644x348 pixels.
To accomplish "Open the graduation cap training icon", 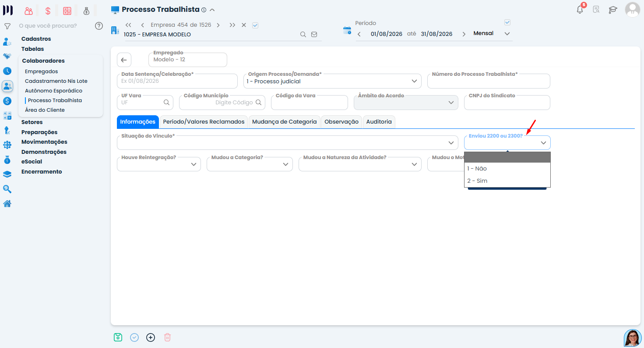I will (x=613, y=10).
